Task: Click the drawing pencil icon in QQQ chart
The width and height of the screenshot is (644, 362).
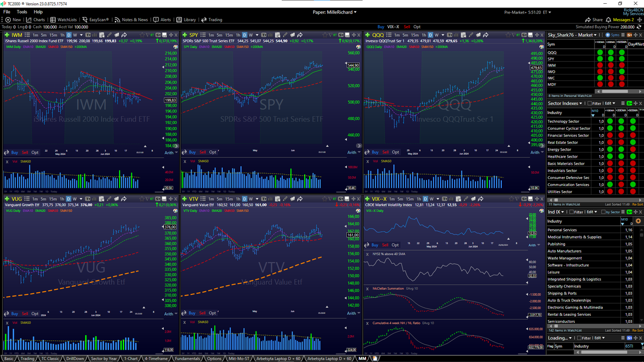Action: click(x=471, y=35)
